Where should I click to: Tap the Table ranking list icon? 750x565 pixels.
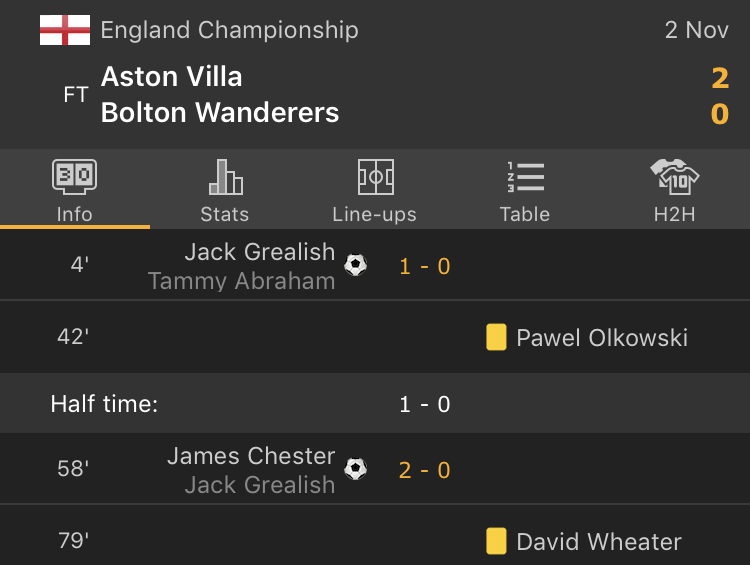tap(525, 177)
